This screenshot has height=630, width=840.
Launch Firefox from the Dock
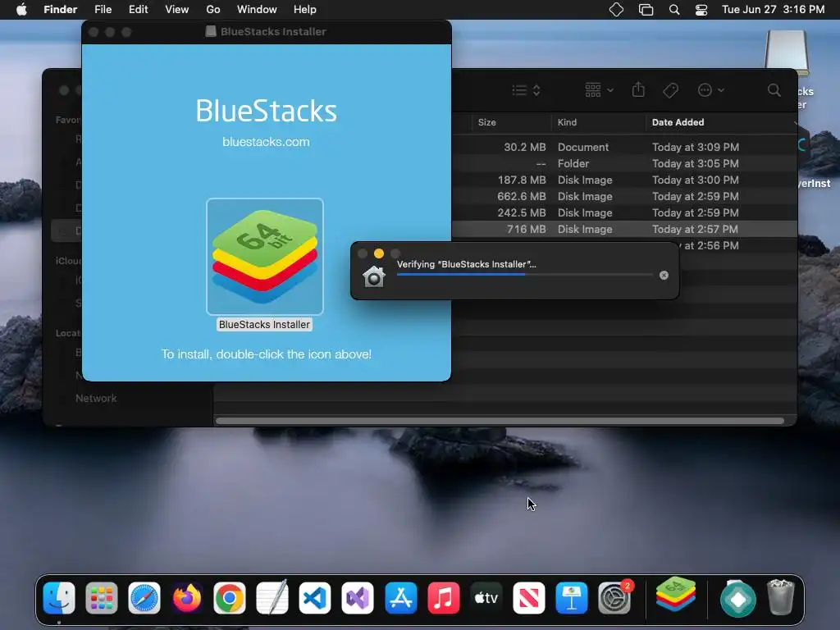187,598
